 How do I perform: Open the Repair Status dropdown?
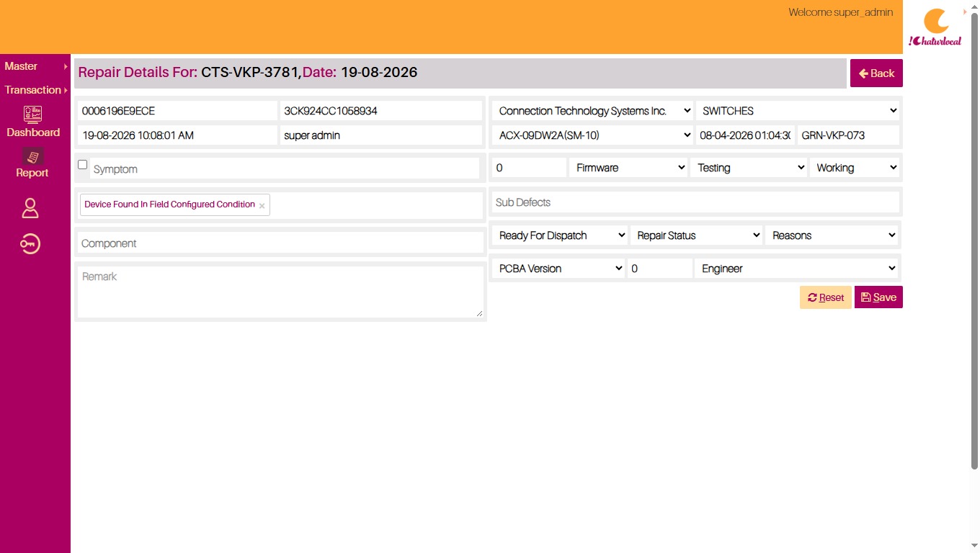[696, 235]
